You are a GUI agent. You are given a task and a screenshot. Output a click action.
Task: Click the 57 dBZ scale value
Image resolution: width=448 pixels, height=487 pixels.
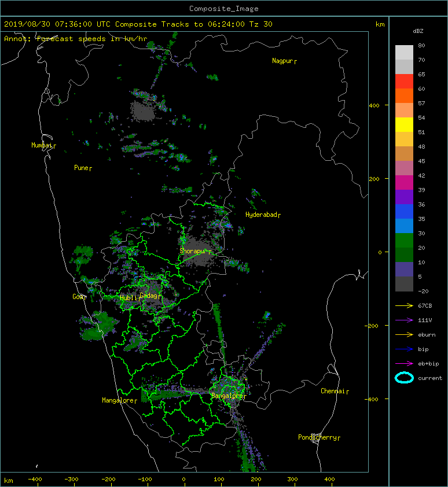pos(421,103)
